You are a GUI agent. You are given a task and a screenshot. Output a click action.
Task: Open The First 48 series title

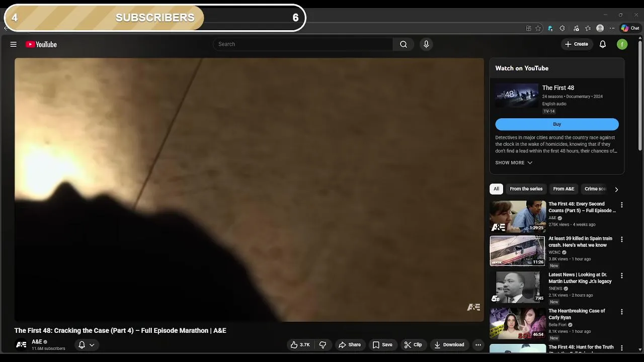pos(558,88)
